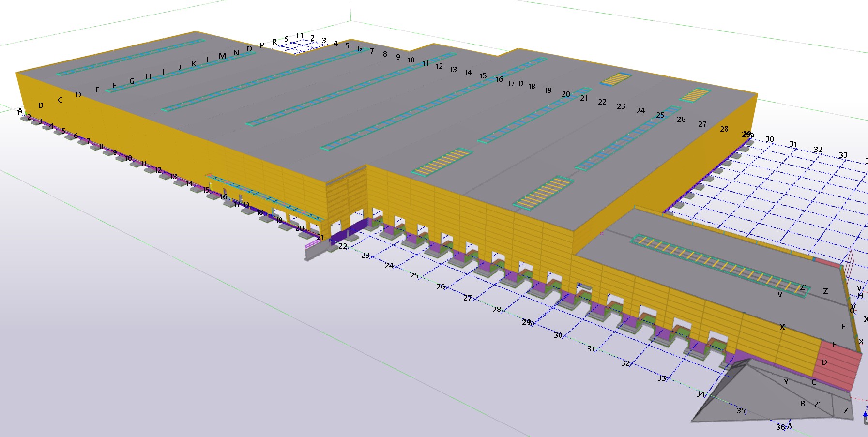Image resolution: width=868 pixels, height=437 pixels.
Task: Click roof grid label 17_D between 16 and 18
Action: pyautogui.click(x=516, y=84)
